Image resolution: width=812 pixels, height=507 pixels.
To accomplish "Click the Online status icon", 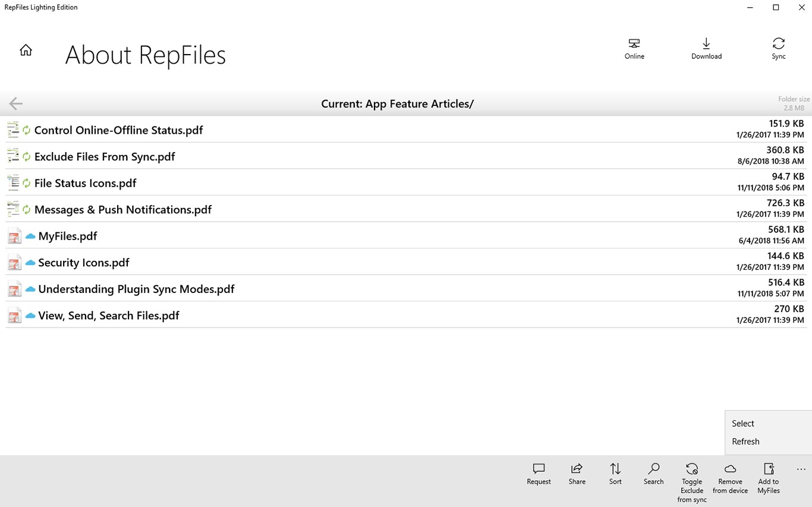I will pos(634,44).
